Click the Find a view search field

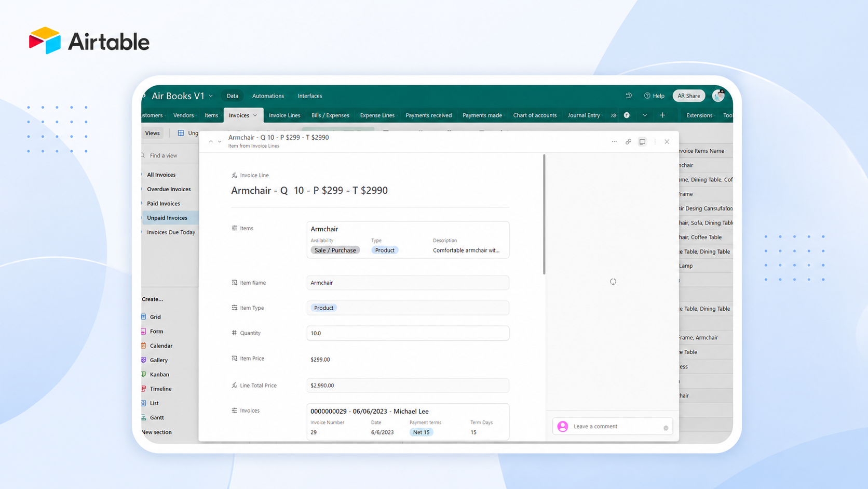coord(170,155)
